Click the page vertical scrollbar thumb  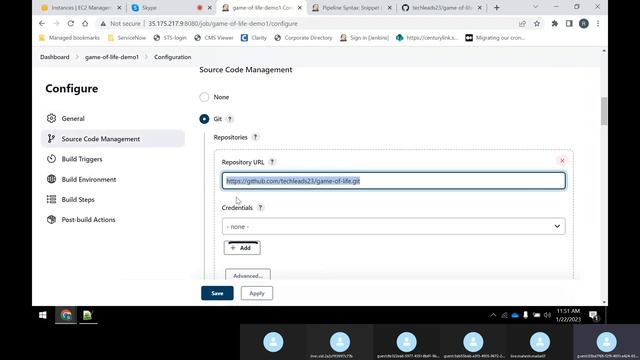[604, 111]
